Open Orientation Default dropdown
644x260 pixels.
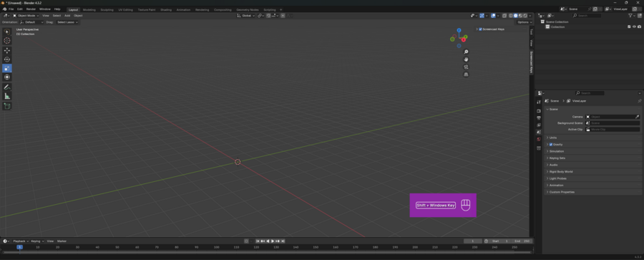pos(31,22)
